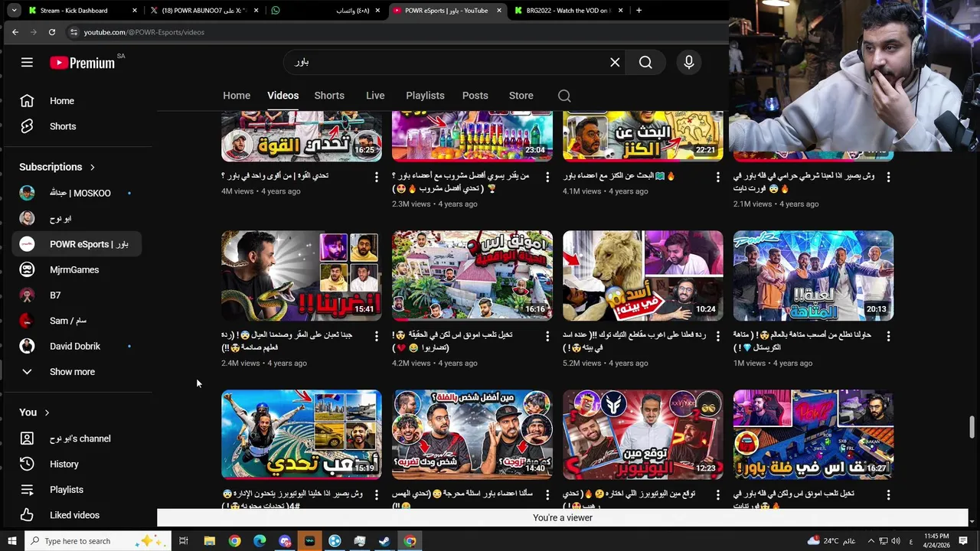Open options menu for البحث عن الكنز video
980x551 pixels.
click(717, 177)
